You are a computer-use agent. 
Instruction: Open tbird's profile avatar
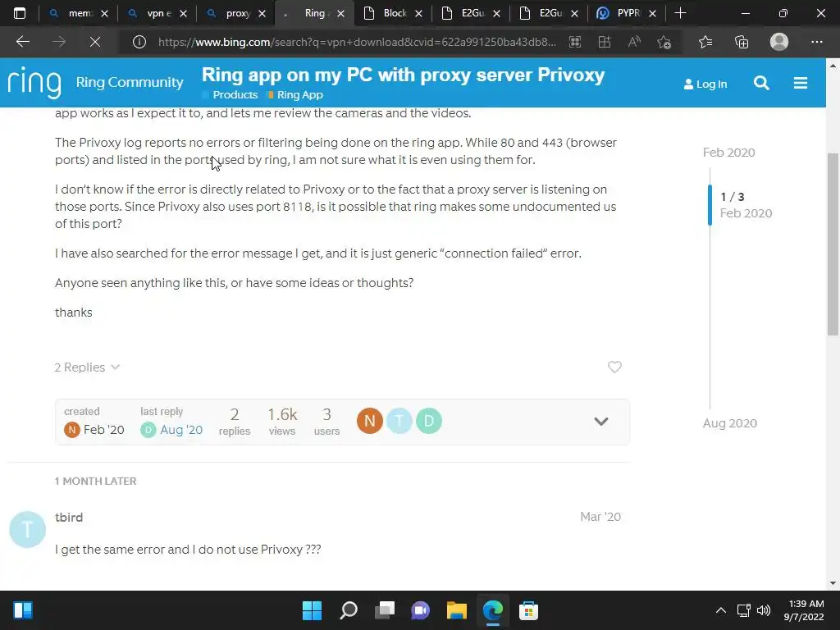point(27,529)
